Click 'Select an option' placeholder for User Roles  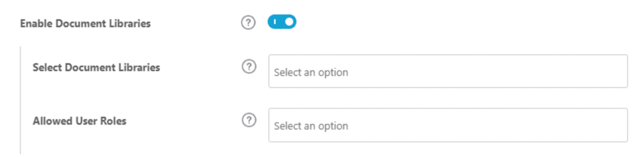pos(311,126)
